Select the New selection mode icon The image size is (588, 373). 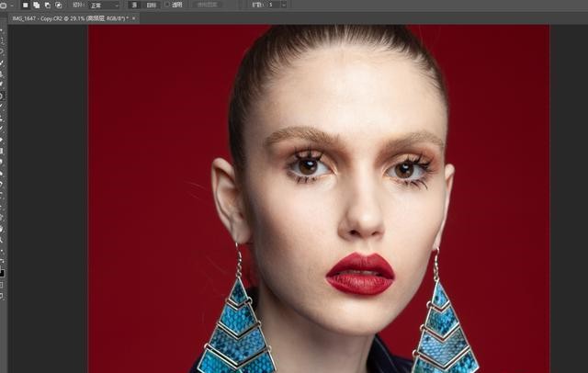pos(25,6)
